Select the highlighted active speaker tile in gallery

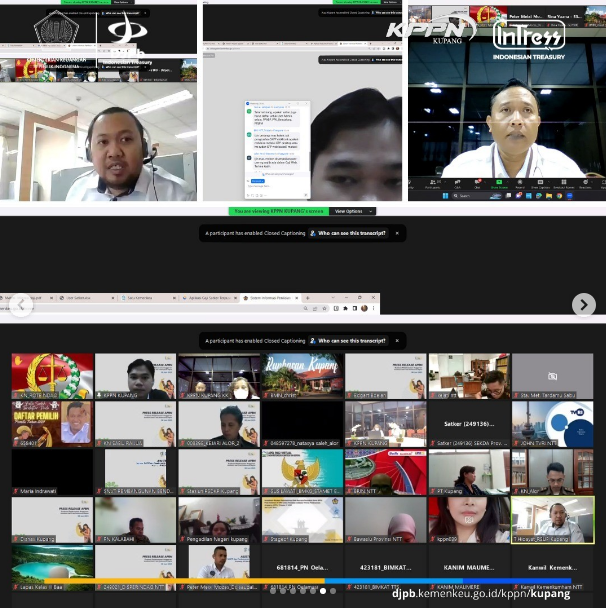[552, 520]
